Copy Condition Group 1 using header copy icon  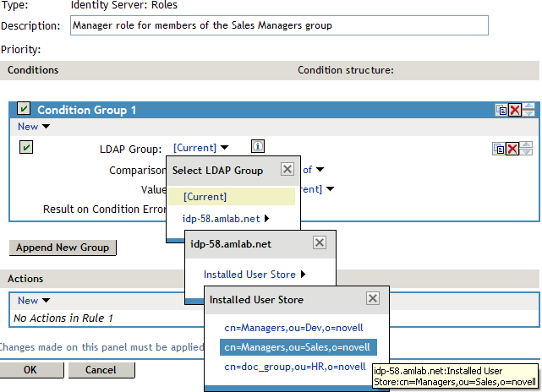tap(501, 110)
